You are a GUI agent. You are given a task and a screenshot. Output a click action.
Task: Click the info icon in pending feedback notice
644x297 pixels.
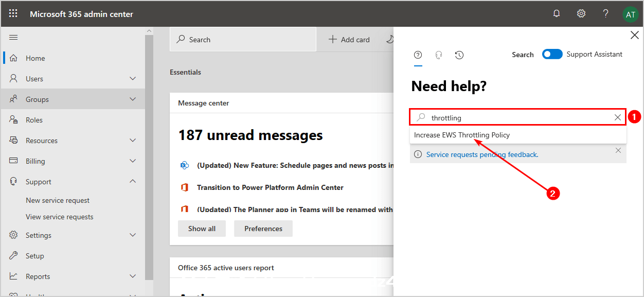tap(418, 154)
